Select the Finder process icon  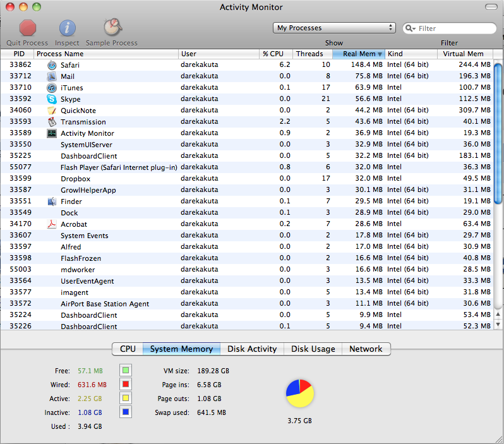pos(52,201)
